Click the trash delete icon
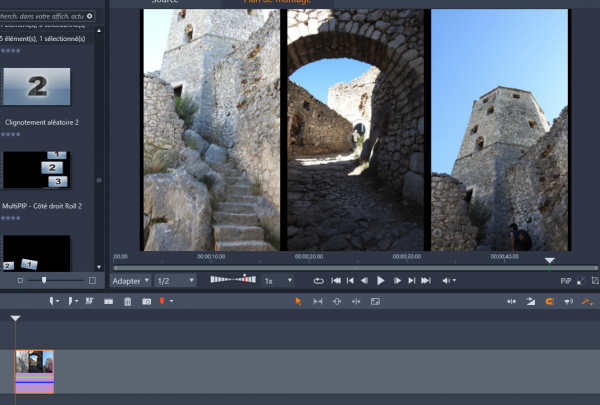The height and width of the screenshot is (405, 600). 127,301
